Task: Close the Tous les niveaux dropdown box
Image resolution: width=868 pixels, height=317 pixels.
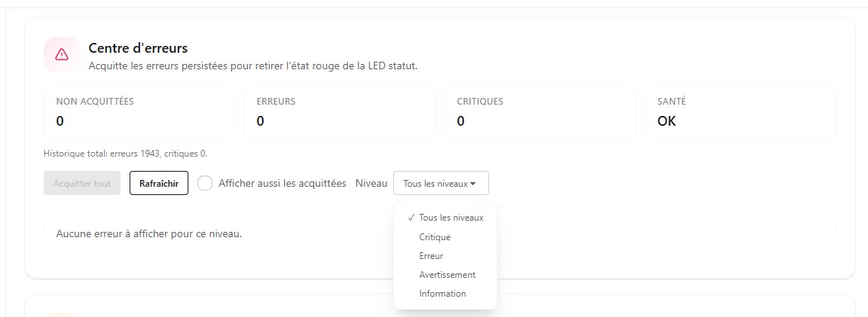Action: pyautogui.click(x=442, y=183)
